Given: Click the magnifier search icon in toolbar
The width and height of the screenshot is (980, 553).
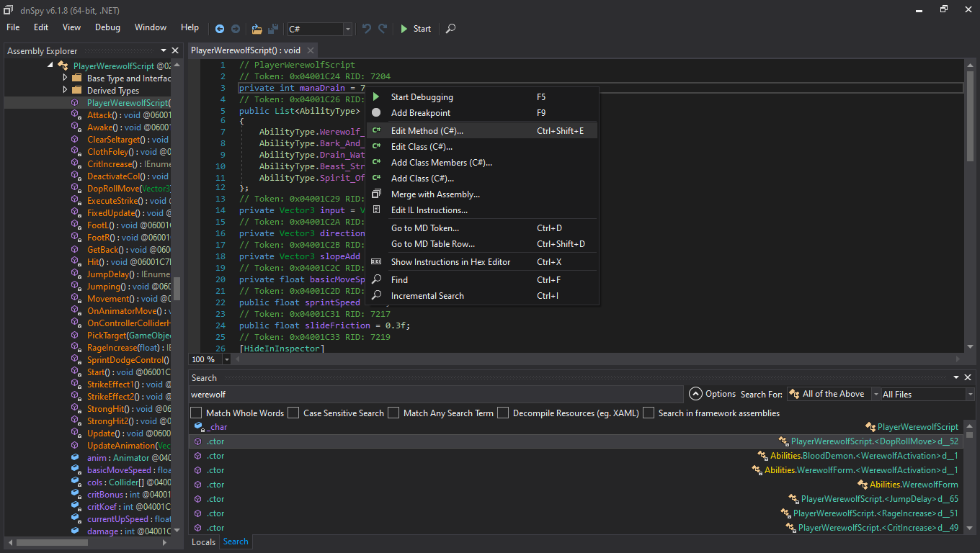Looking at the screenshot, I should pos(450,29).
